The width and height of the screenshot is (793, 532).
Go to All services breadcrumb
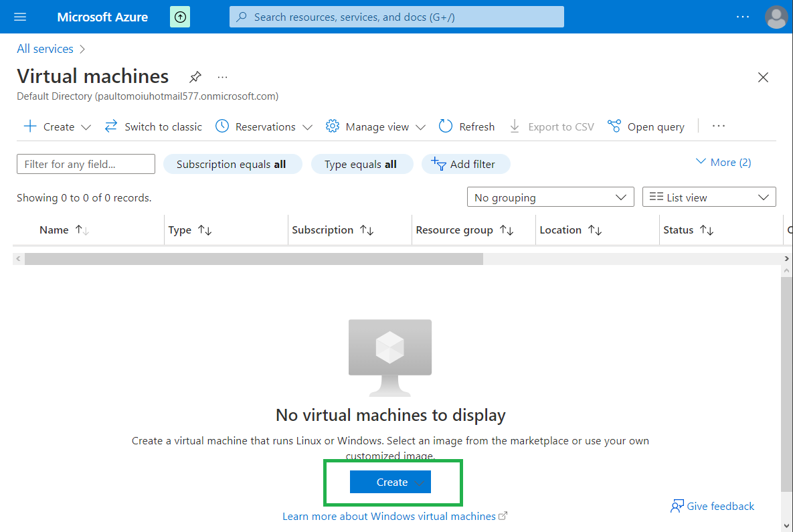[45, 49]
